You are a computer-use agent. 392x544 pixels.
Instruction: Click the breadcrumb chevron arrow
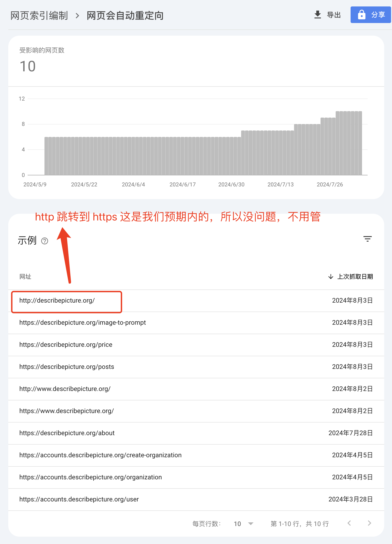tap(77, 16)
